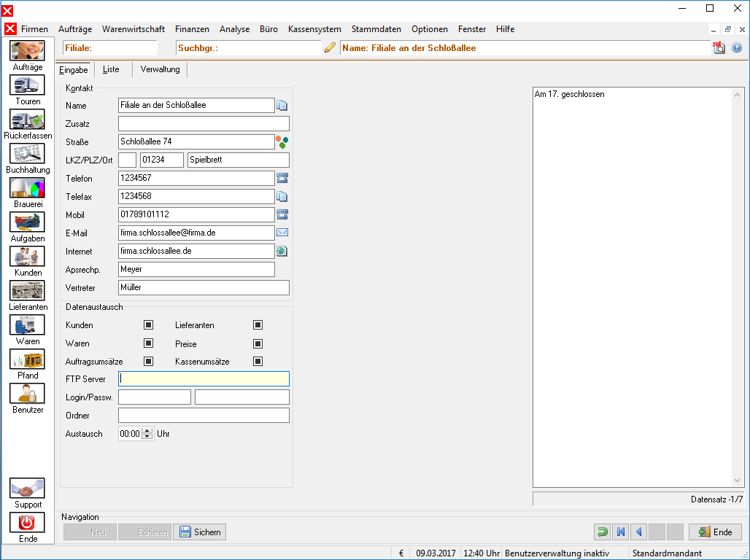Image resolution: width=750 pixels, height=560 pixels.
Task: Open the Buchhaltung sidebar icon
Action: (x=27, y=154)
